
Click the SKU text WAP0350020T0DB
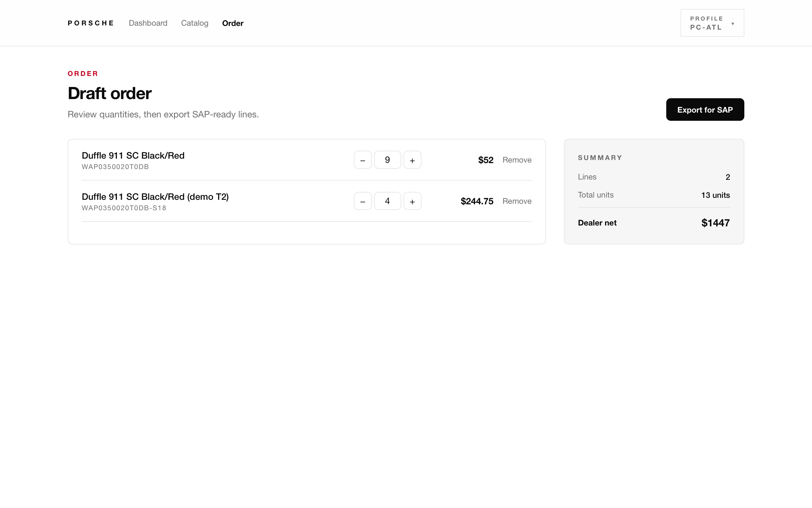point(115,167)
